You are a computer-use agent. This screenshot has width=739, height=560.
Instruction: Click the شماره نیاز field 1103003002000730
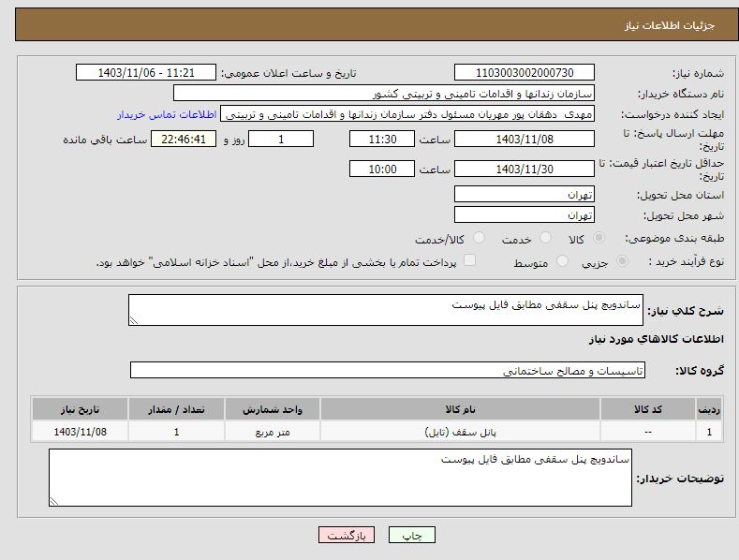[525, 73]
